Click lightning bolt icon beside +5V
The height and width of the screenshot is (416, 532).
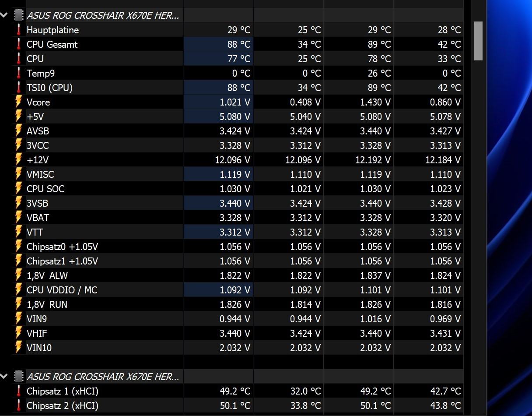point(18,116)
